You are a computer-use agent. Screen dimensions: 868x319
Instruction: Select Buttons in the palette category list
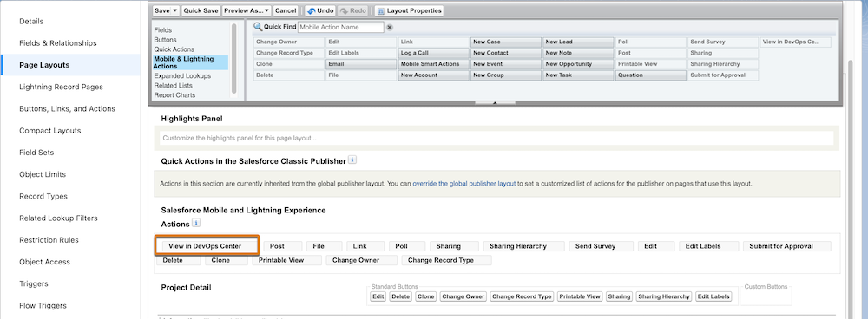pyautogui.click(x=166, y=40)
